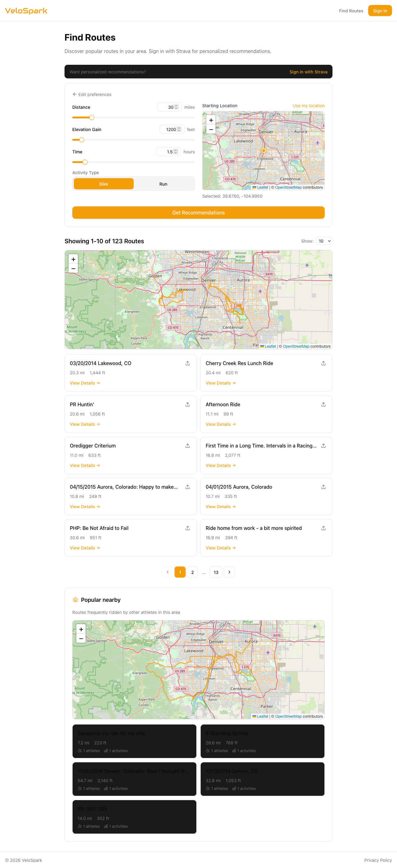Screen dimensions: 397x868
Task: Zoom in on the routes results map
Action: tap(73, 259)
